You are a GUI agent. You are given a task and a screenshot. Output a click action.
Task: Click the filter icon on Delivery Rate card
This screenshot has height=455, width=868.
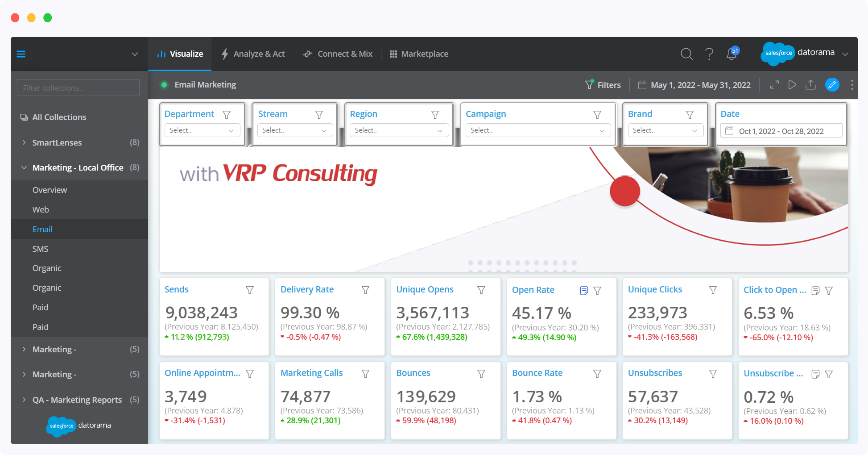[x=365, y=290]
